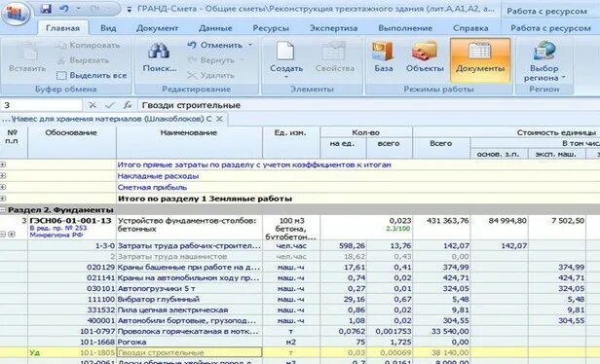Click Выделить все button
Image resolution: width=600 pixels, height=364 pixels.
(x=92, y=76)
